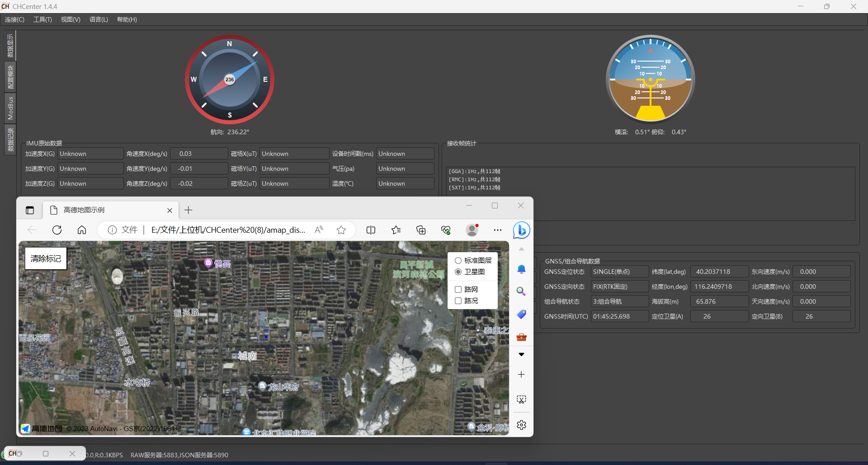This screenshot has width=868, height=465.
Task: Click the sidebar notification bell icon
Action: click(521, 269)
